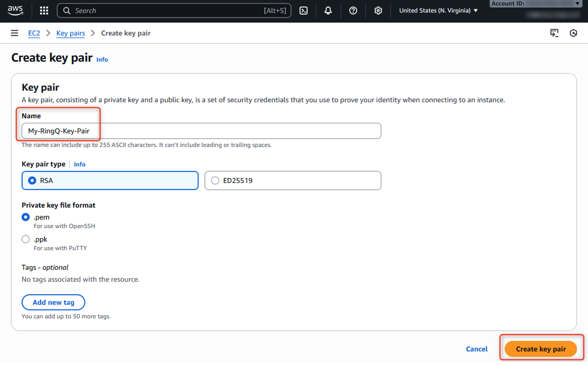Cancel key pair creation

(476, 349)
